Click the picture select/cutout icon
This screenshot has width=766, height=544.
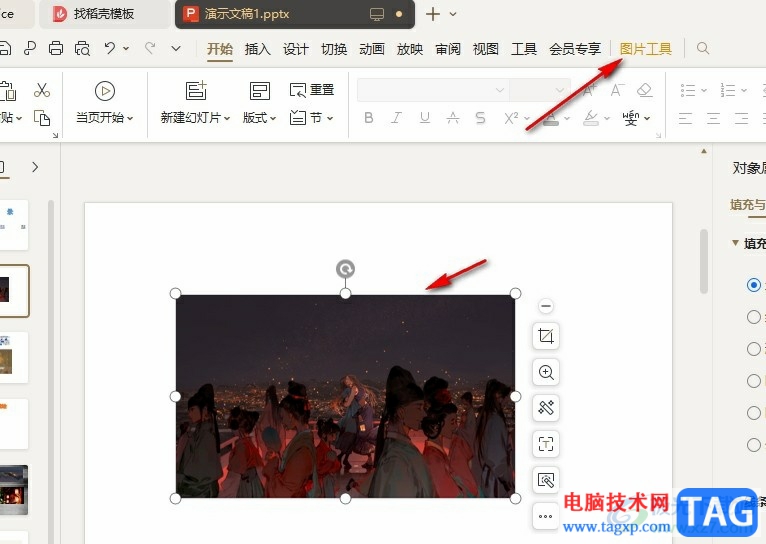click(546, 480)
